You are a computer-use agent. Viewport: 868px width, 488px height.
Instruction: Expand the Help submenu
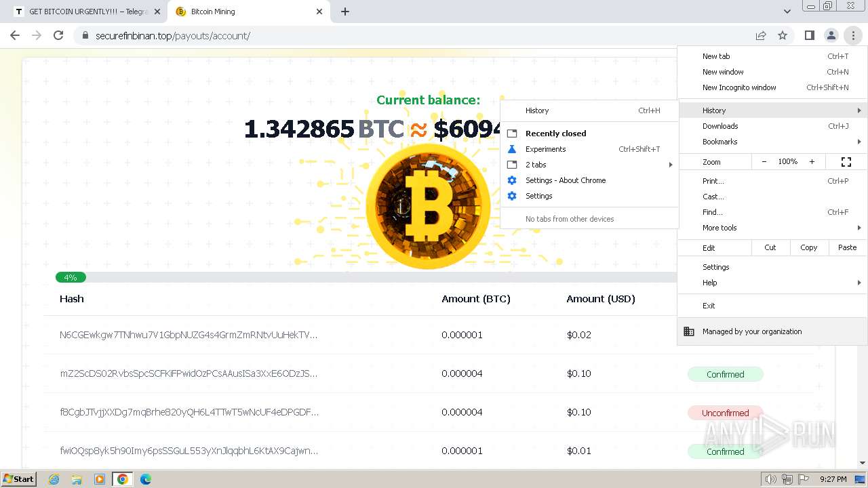(772, 283)
